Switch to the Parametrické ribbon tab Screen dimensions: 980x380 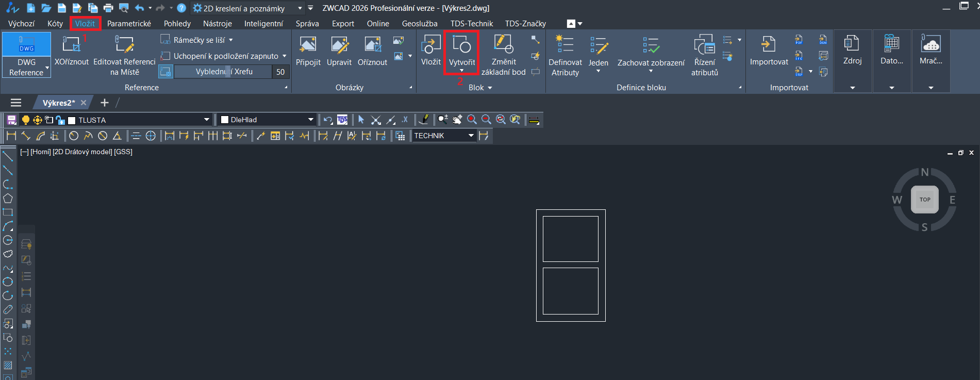click(x=129, y=24)
